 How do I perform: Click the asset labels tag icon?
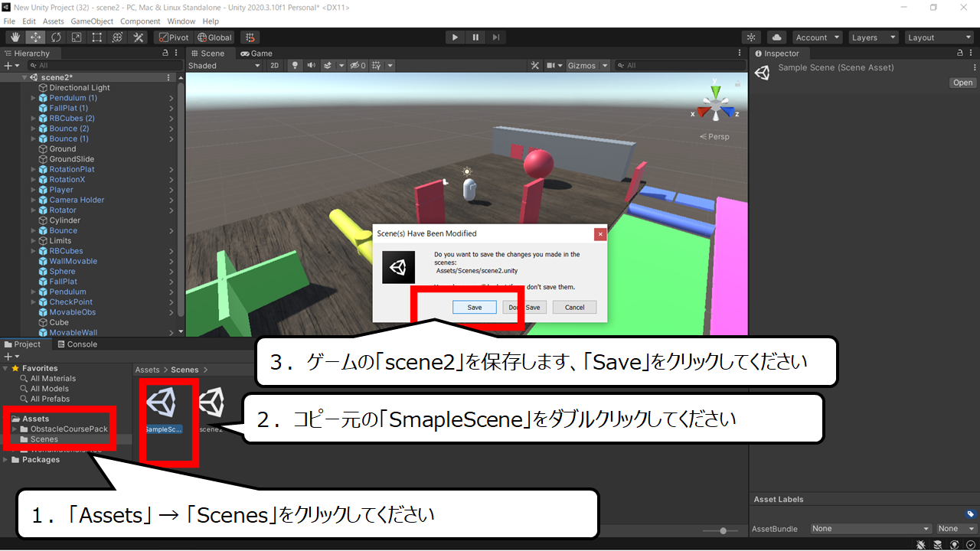click(x=970, y=514)
